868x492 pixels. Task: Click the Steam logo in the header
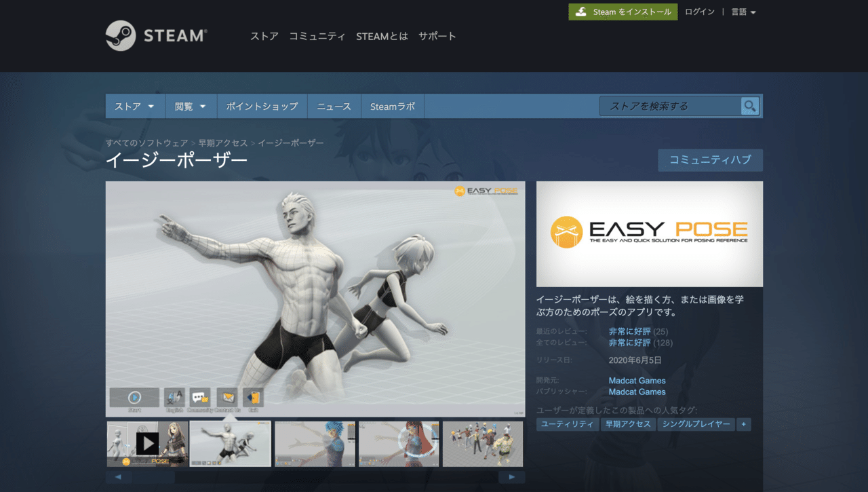(157, 35)
